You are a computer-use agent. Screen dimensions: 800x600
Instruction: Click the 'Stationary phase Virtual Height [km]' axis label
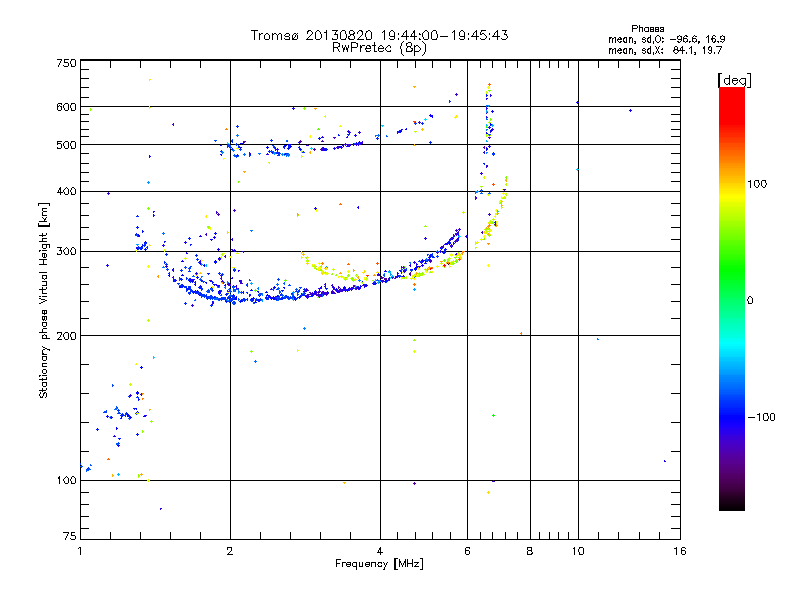point(44,301)
